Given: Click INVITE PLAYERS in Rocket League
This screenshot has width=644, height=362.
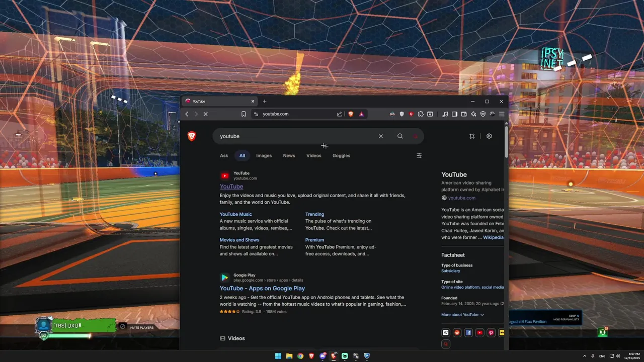Looking at the screenshot, I should [141, 328].
